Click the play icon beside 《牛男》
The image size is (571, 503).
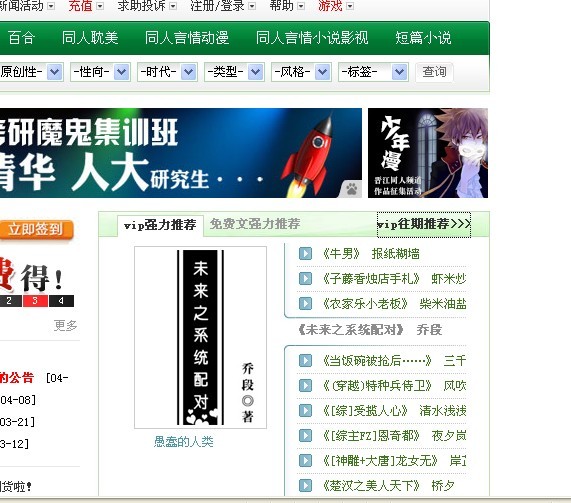[x=305, y=254]
